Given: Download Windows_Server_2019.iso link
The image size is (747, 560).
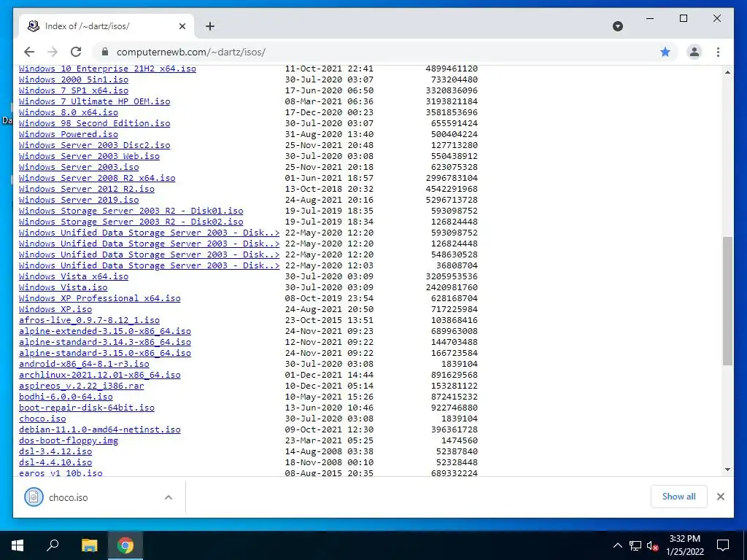Looking at the screenshot, I should point(79,200).
